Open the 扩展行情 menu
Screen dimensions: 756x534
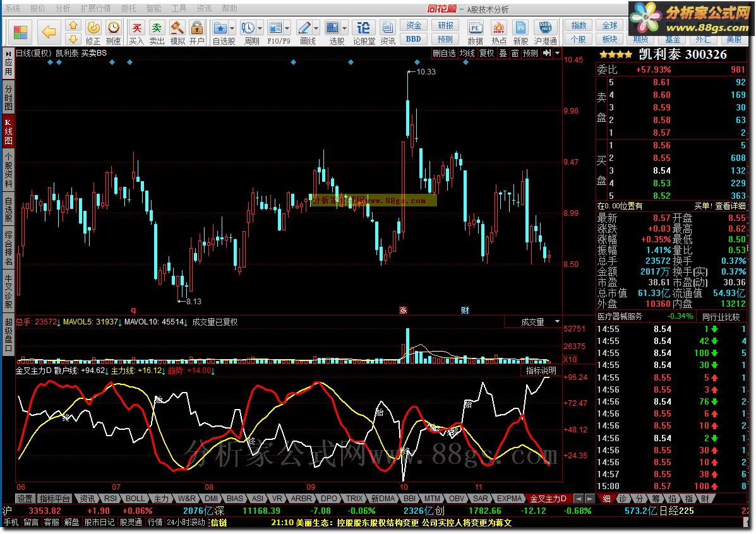95,8
